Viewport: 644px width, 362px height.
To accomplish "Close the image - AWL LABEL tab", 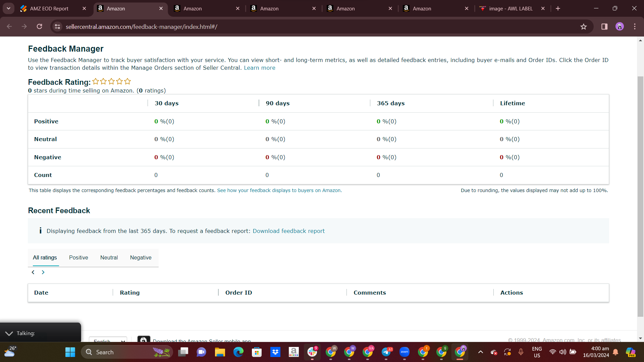I will click(543, 8).
